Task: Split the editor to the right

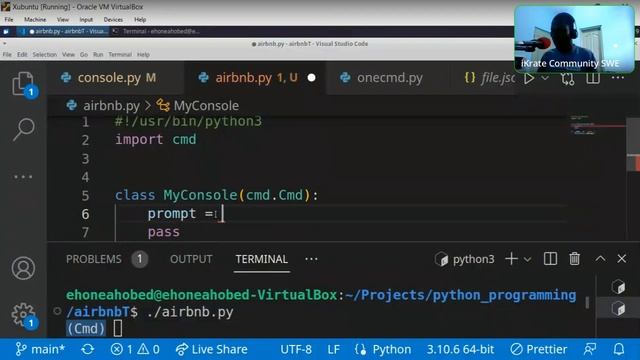Action: [x=593, y=78]
